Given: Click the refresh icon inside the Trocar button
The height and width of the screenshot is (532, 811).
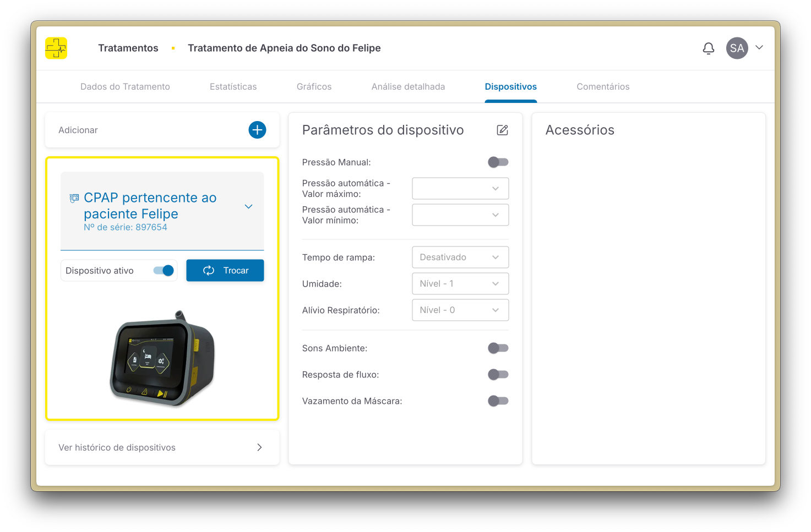Looking at the screenshot, I should (208, 270).
